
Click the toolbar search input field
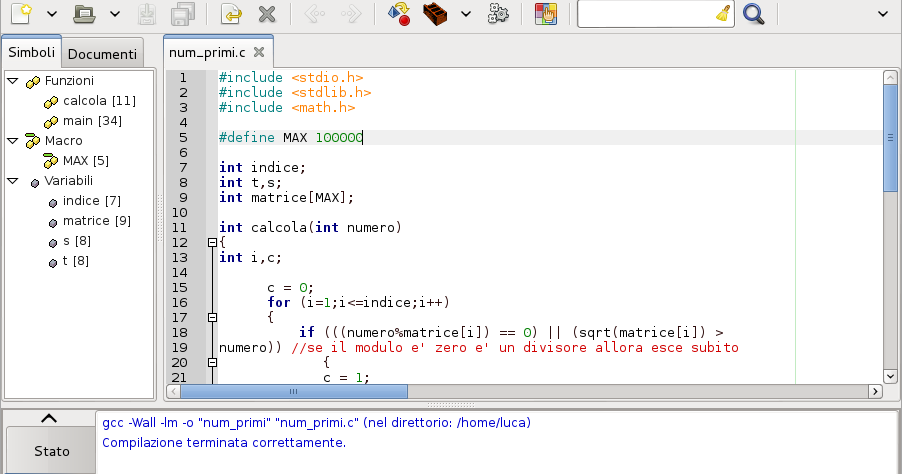tap(645, 14)
